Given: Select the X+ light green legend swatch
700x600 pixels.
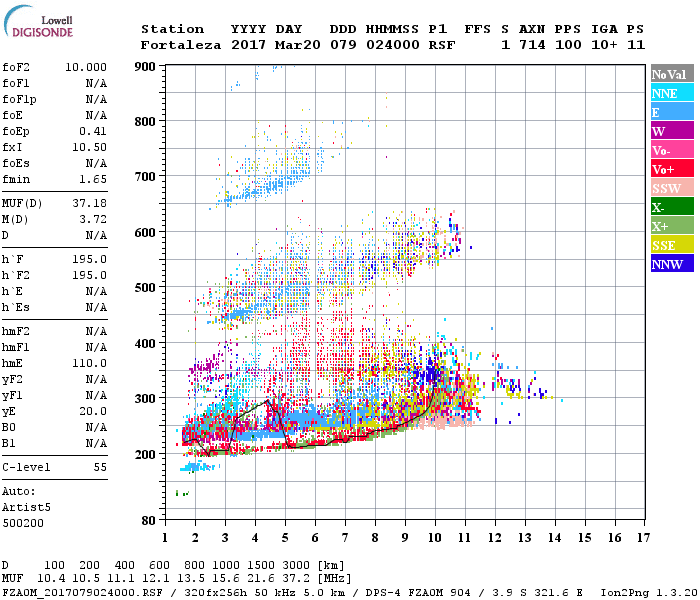Looking at the screenshot, I should (672, 225).
